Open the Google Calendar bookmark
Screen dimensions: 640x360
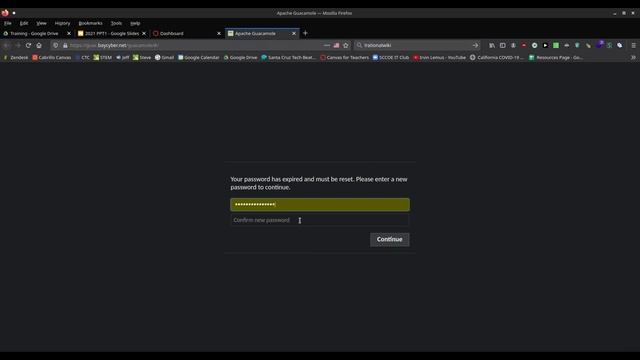[x=199, y=58]
